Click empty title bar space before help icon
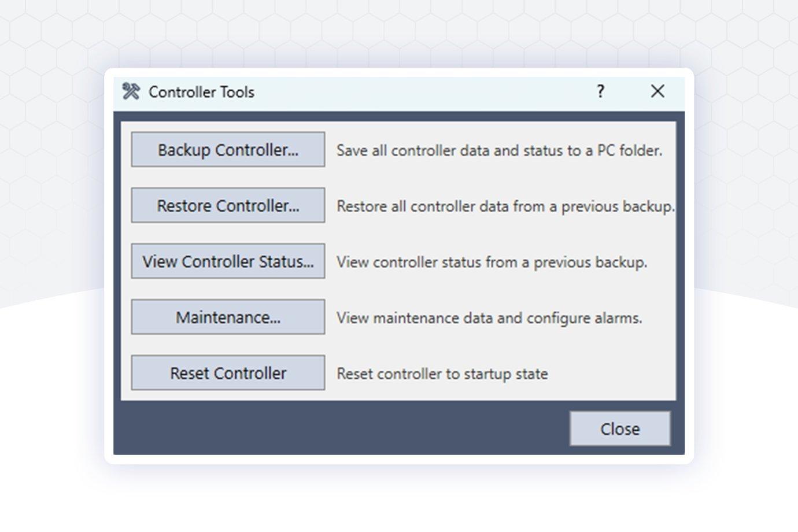This screenshot has height=532, width=798. 422,92
